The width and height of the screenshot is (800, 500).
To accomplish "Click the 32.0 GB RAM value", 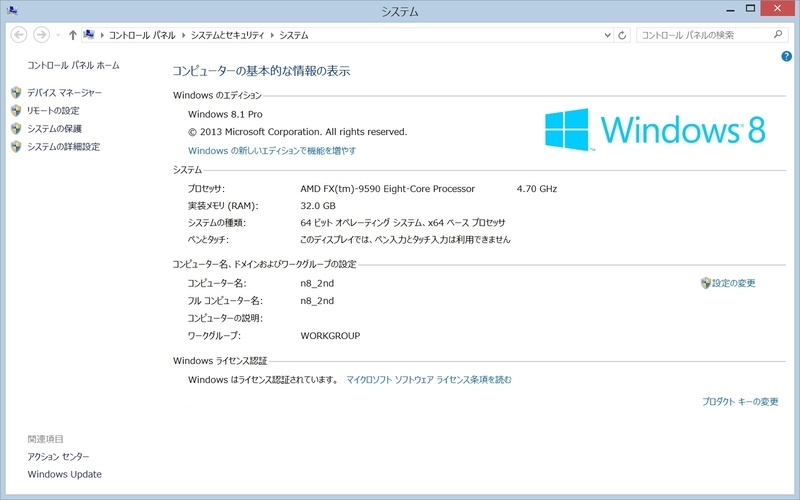I will [x=318, y=206].
